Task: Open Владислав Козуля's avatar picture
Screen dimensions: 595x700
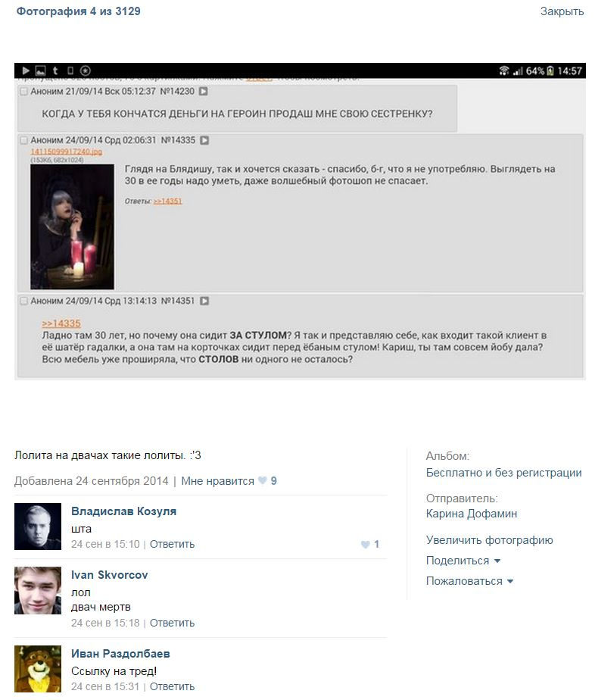Action: pyautogui.click(x=37, y=527)
